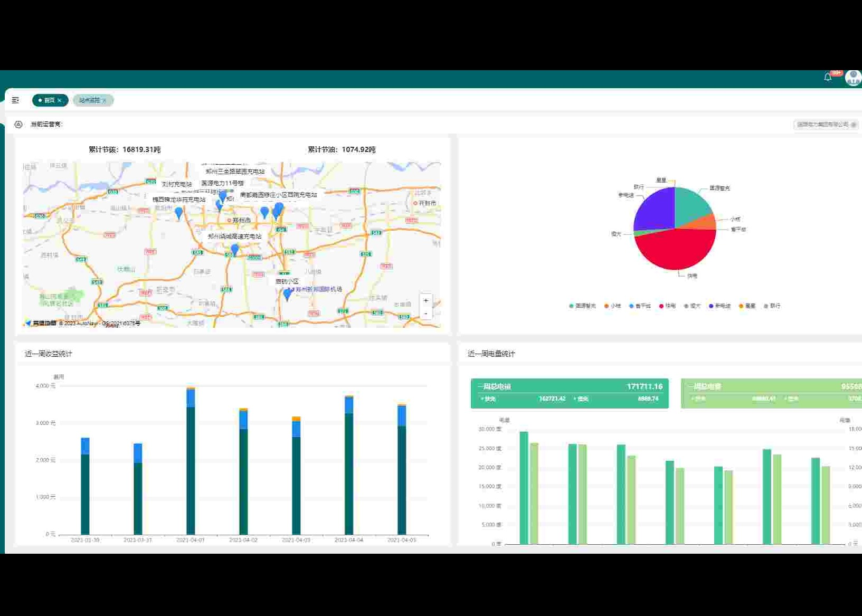Click the current operator icon beside 当前运营商
This screenshot has width=862, height=616.
(18, 124)
